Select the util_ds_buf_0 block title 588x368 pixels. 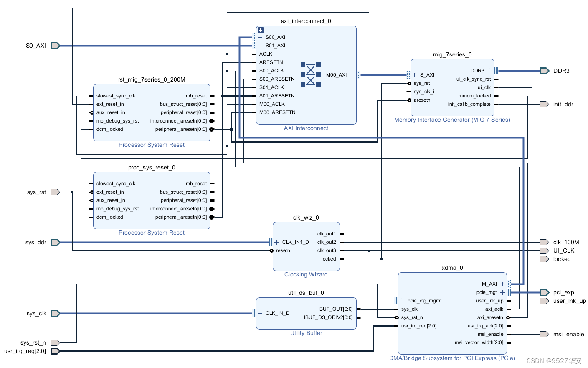coord(306,293)
